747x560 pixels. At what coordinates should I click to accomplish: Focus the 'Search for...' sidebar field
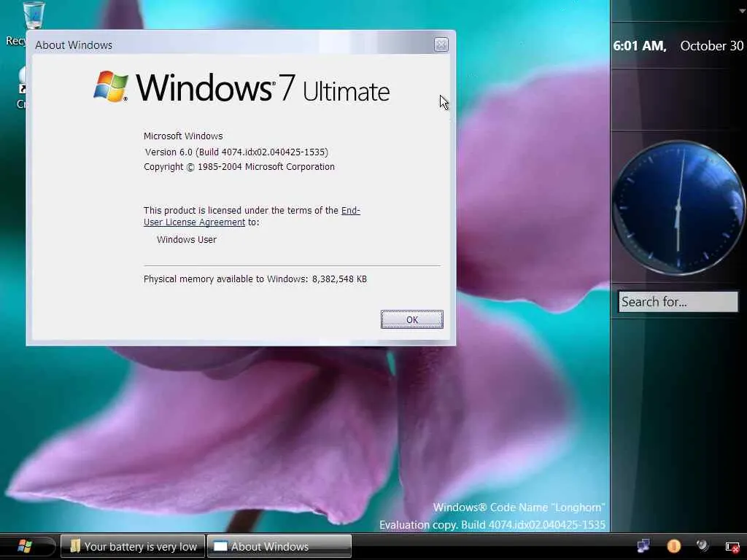(678, 301)
